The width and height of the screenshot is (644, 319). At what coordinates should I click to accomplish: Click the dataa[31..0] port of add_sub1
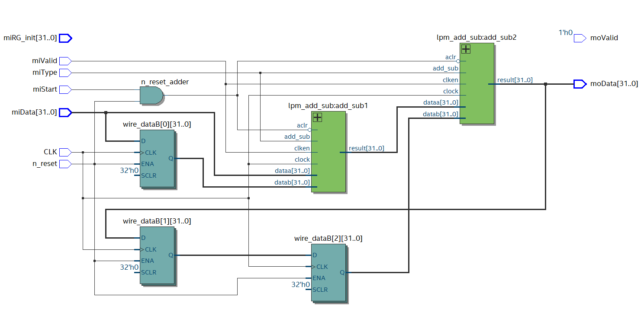tap(292, 171)
